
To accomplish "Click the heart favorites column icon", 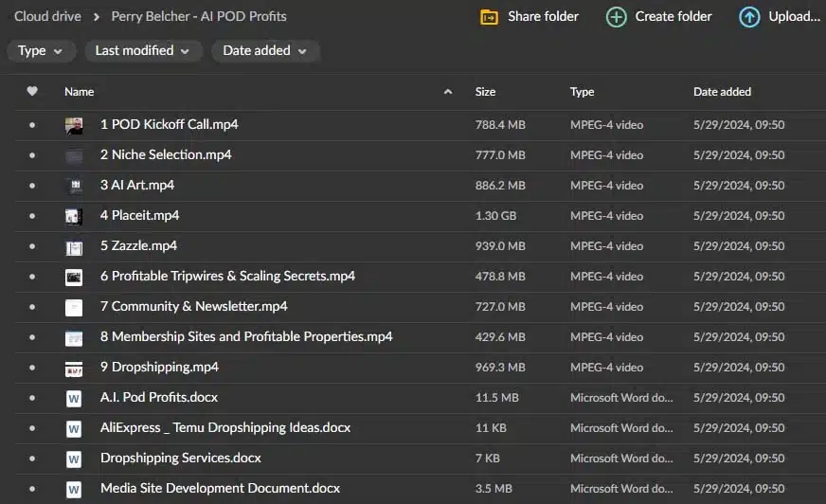I will click(x=32, y=91).
